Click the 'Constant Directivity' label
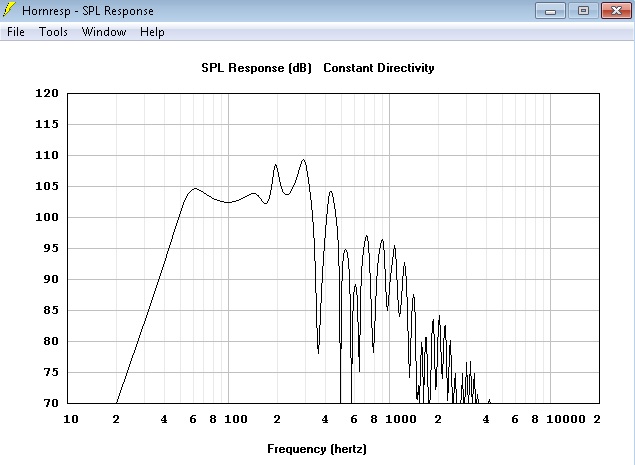The height and width of the screenshot is (465, 635). (x=379, y=68)
